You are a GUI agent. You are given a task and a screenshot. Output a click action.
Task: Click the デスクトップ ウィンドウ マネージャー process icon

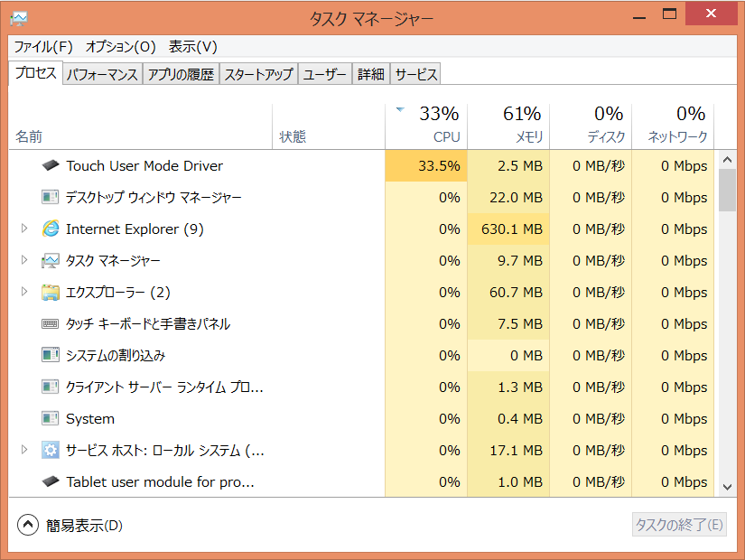(51, 197)
